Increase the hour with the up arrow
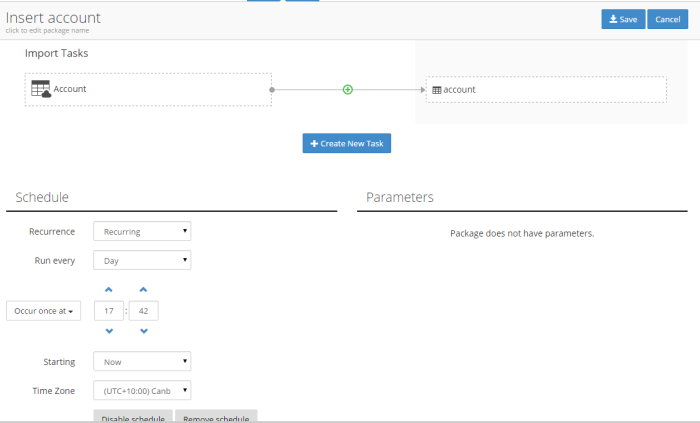The width and height of the screenshot is (700, 423). pos(109,290)
